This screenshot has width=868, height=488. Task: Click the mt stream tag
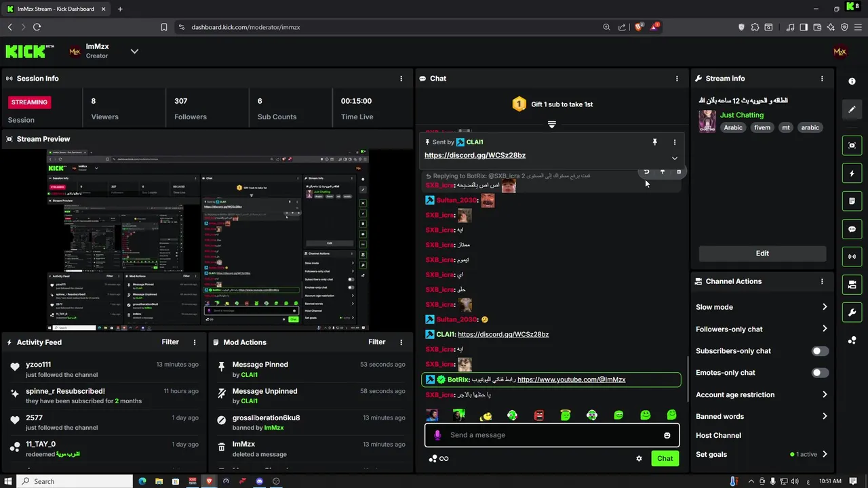pos(786,127)
